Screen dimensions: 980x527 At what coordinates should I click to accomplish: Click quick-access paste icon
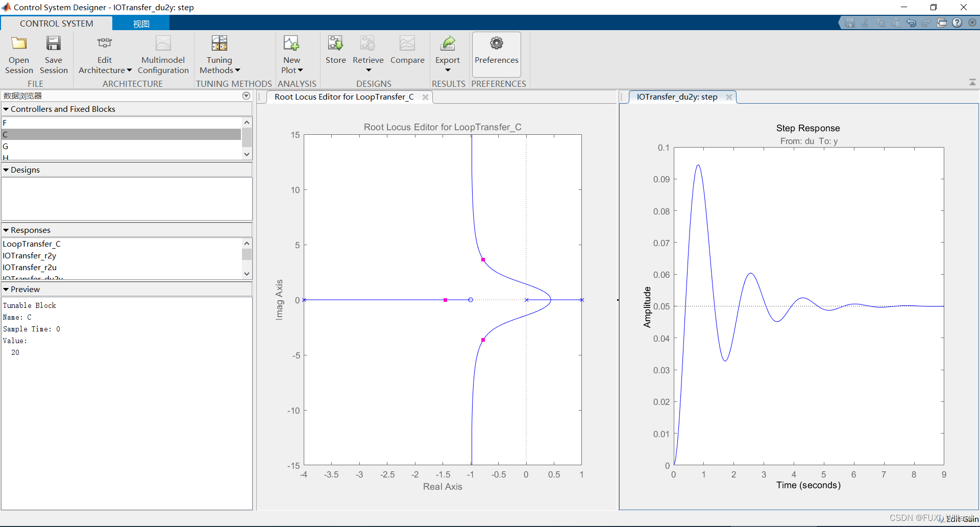coord(896,23)
